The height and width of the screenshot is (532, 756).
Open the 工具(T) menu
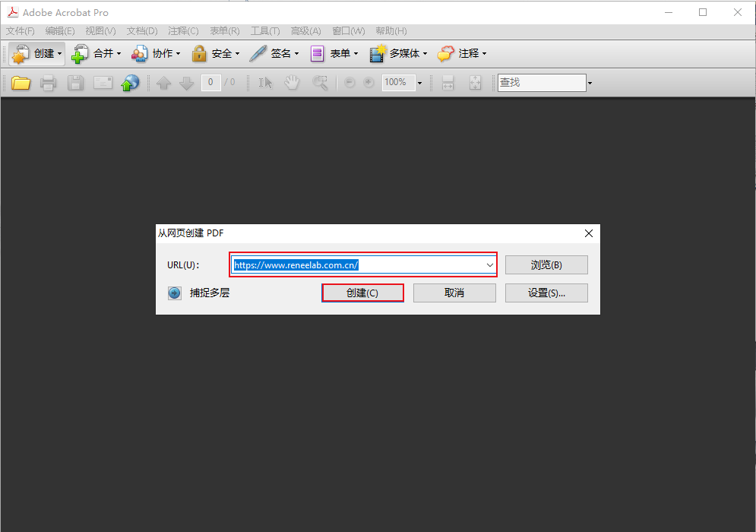tap(265, 31)
